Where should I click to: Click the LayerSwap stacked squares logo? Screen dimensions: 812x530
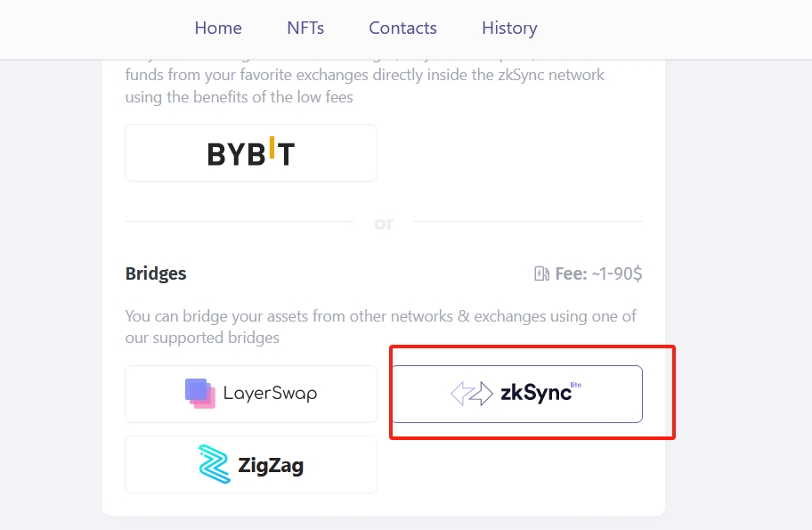200,393
